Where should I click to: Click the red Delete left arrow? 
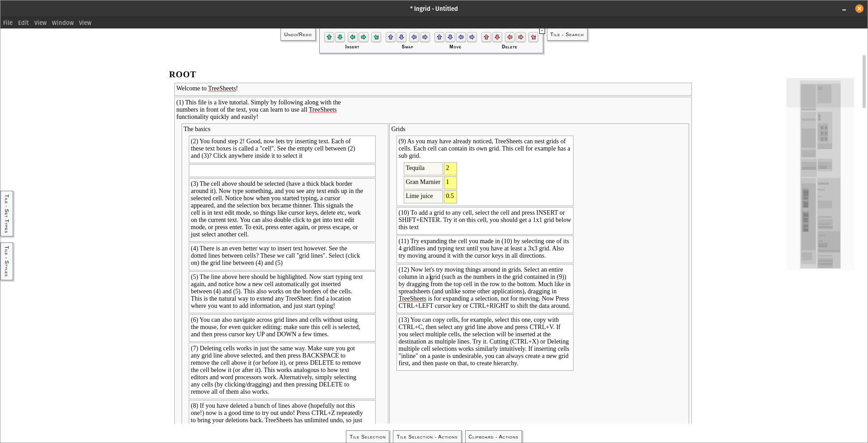click(x=510, y=37)
